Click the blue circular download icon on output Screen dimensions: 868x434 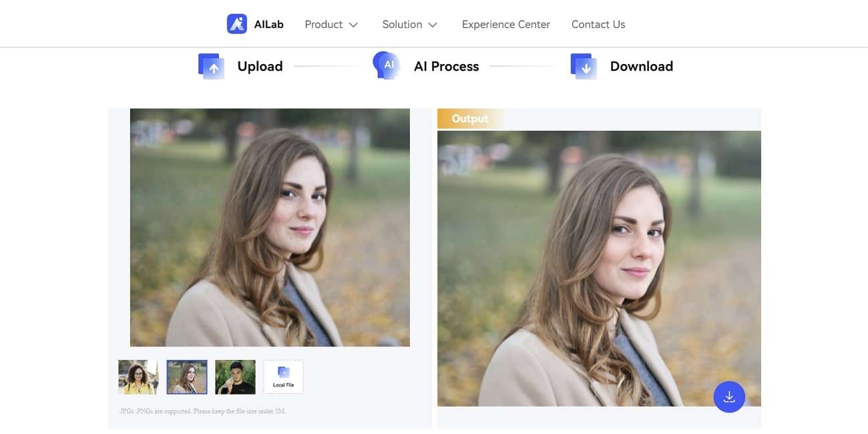(x=730, y=396)
